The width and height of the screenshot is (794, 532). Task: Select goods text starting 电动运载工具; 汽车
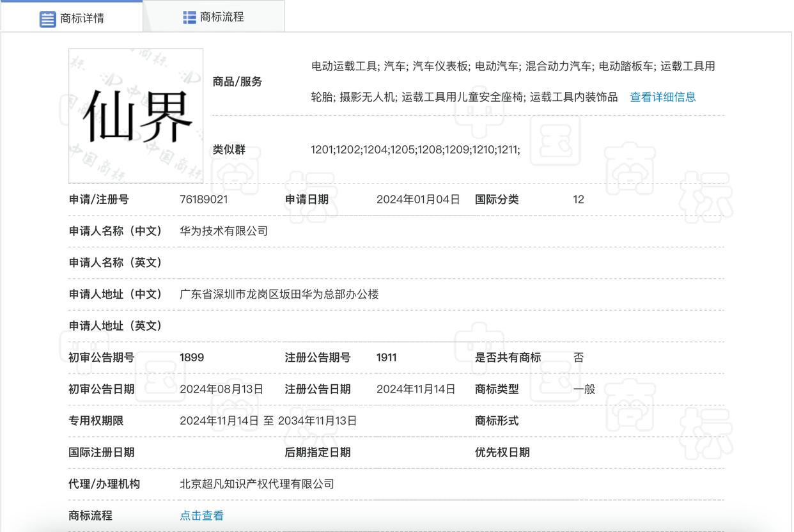pyautogui.click(x=513, y=66)
